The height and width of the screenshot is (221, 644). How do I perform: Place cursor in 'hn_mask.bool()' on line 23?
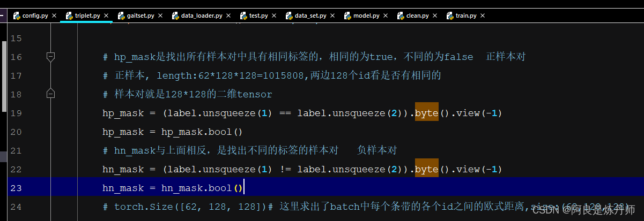203,188
